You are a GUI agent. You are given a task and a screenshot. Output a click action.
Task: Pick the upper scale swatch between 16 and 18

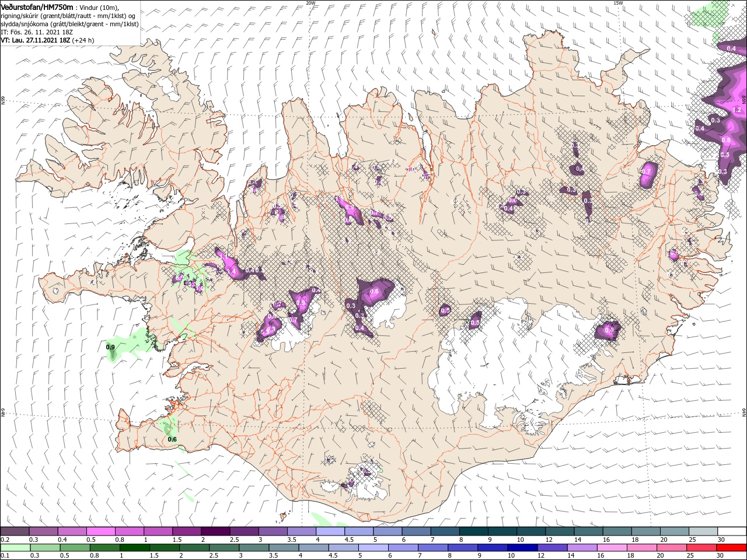point(617,531)
